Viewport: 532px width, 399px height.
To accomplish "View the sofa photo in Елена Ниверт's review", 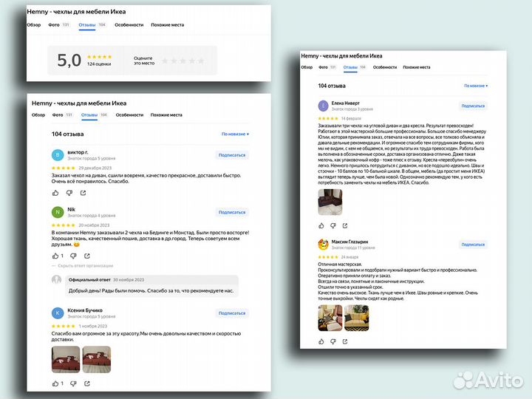I will [330, 201].
